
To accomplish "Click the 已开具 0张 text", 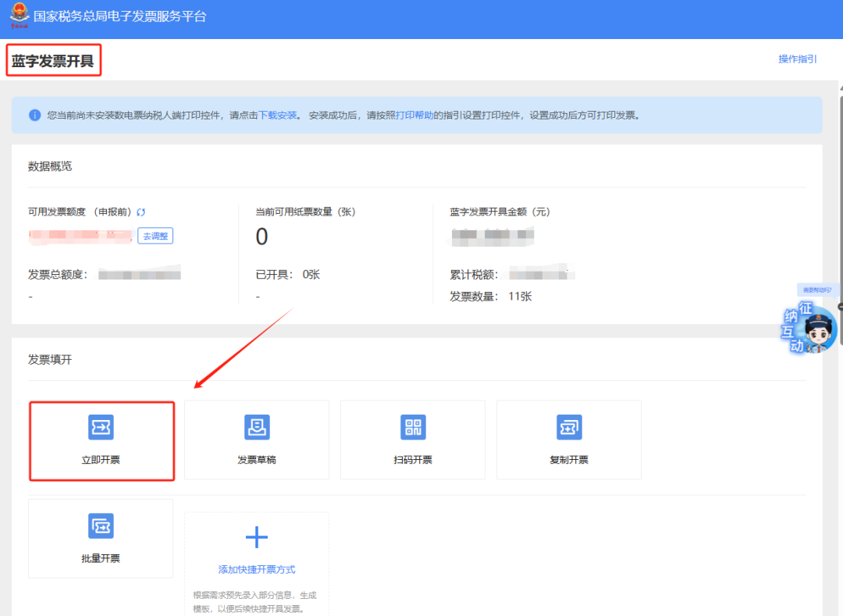I will [287, 275].
